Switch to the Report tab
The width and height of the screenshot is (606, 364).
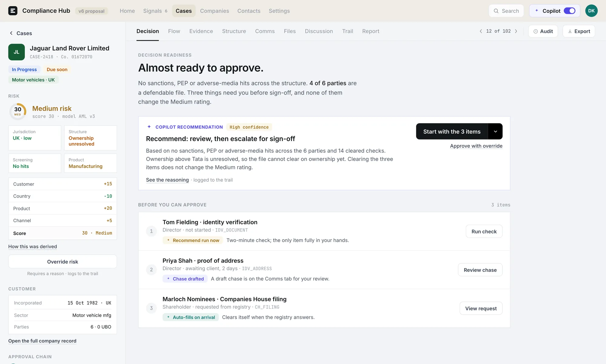tap(371, 31)
